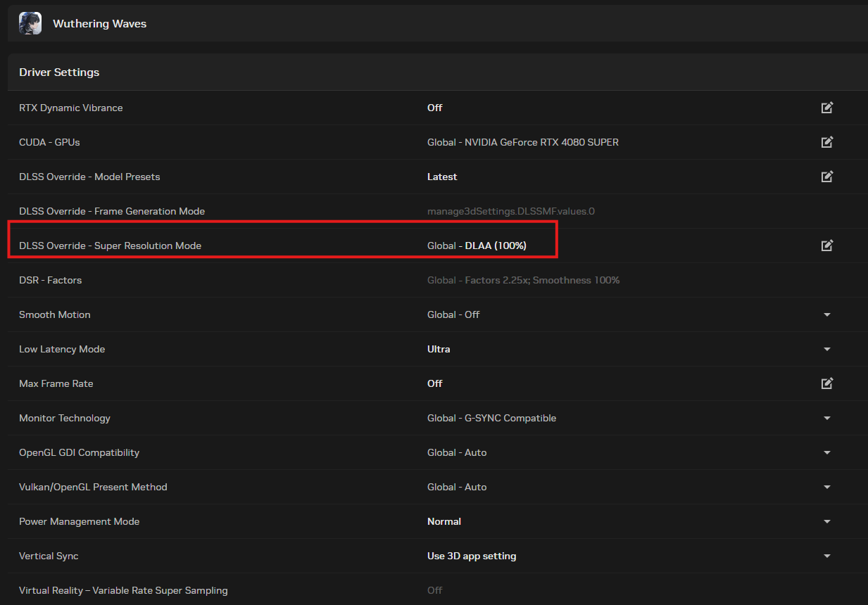Select the OpenGL GDI Compatibility label
Image resolution: width=868 pixels, height=605 pixels.
[79, 452]
